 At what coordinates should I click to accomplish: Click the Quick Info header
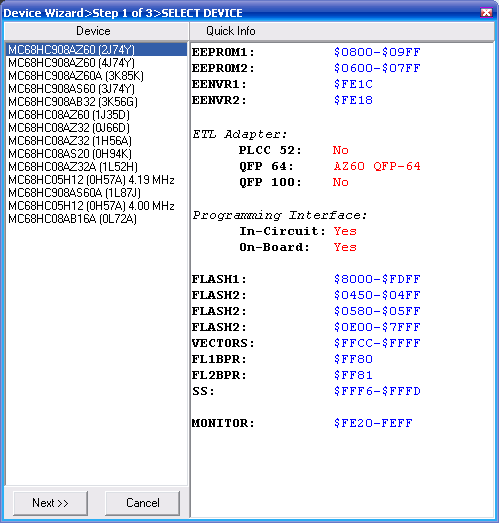coord(342,31)
